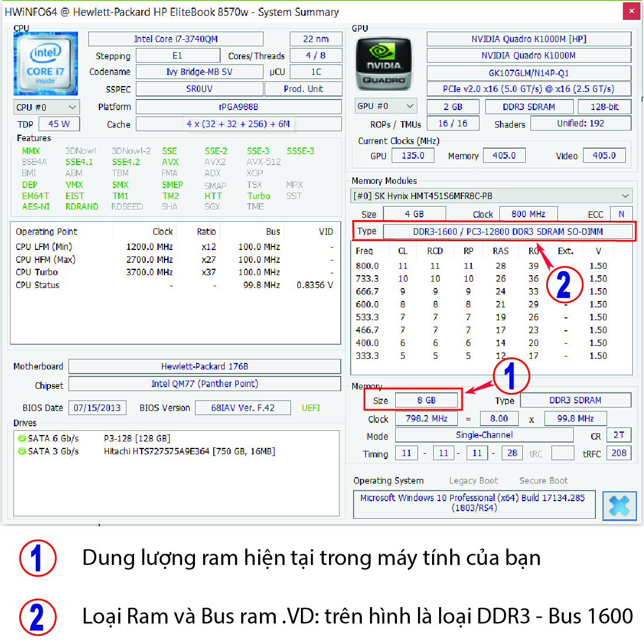This screenshot has height=644, width=644.
Task: Click the Intel QM77 (Panther Point) chipset field
Action: pyautogui.click(x=204, y=384)
